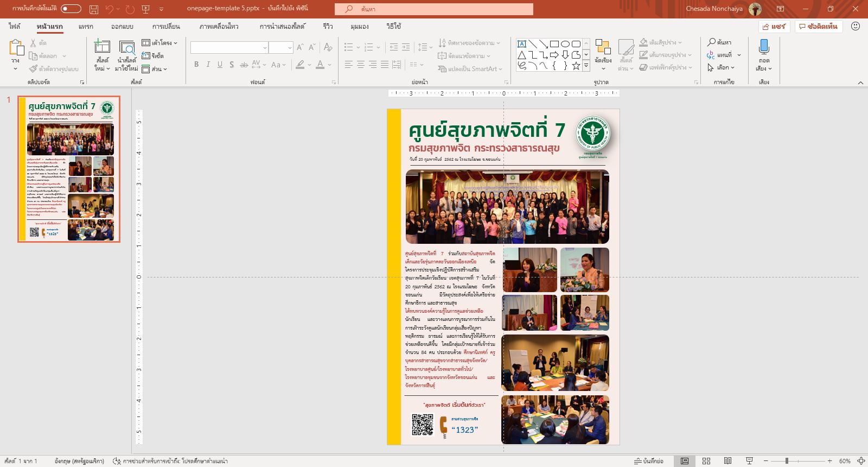Expand the Layout (เค้าโครง) dropdown
This screenshot has height=467, width=868.
click(159, 42)
